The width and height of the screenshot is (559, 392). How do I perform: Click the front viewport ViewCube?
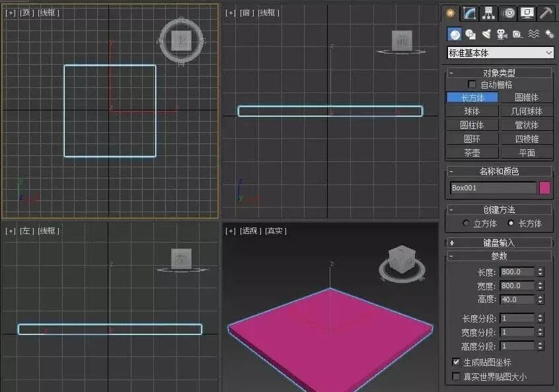[x=402, y=41]
